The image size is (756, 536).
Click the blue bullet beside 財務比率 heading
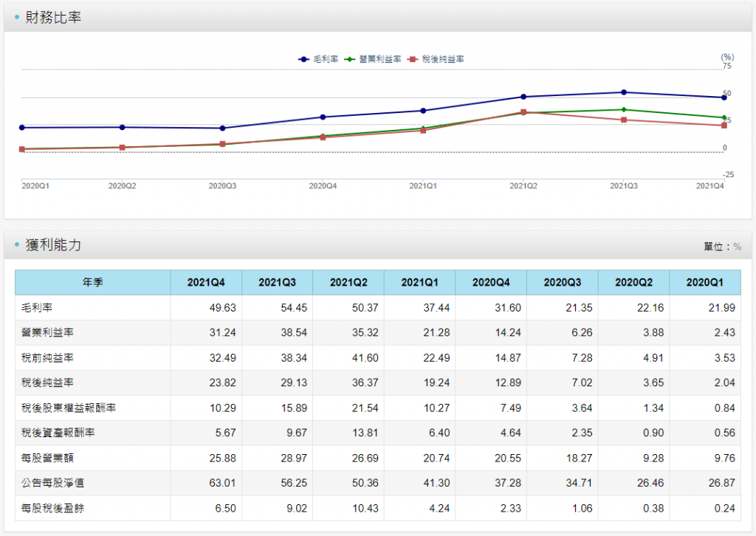(x=16, y=18)
